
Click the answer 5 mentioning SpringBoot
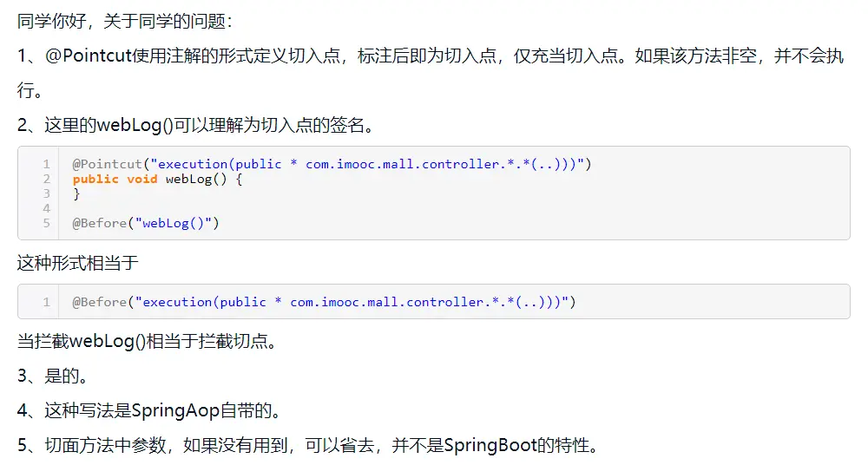pyautogui.click(x=308, y=446)
